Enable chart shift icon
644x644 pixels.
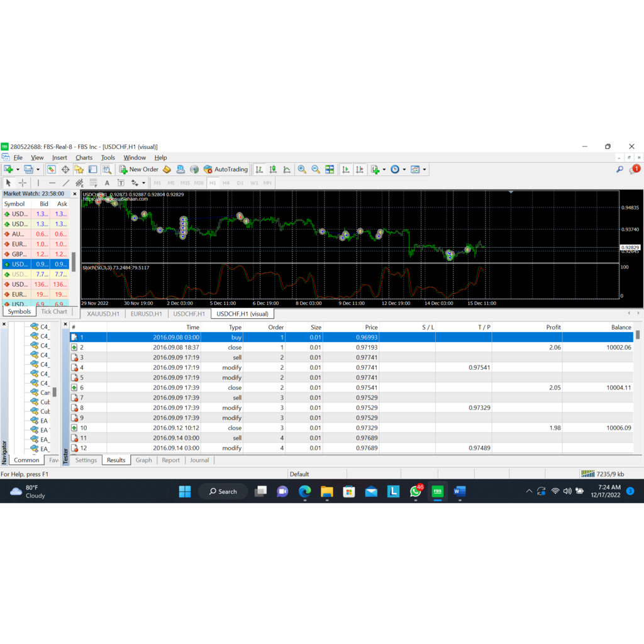360,169
